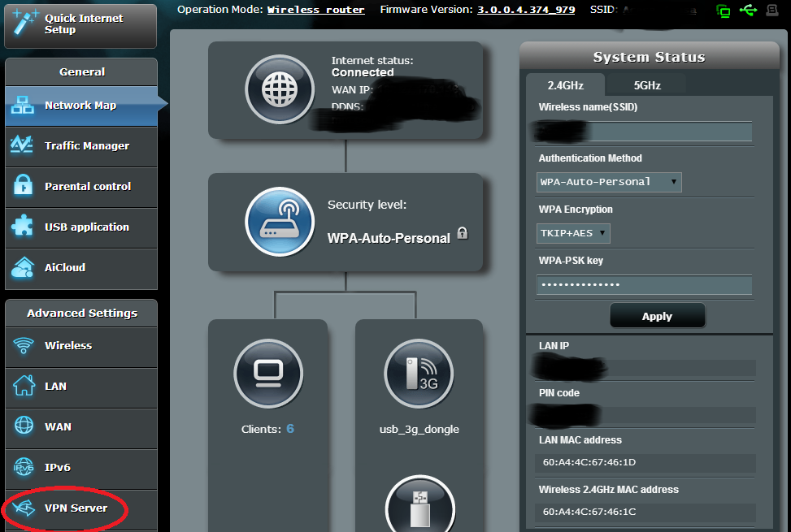
Task: Click the LAN MAC address label
Action: pos(580,439)
